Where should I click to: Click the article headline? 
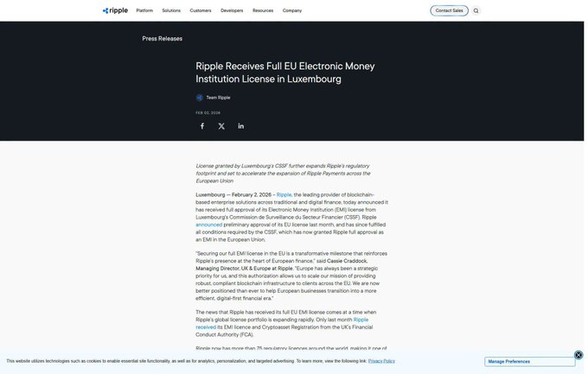[x=285, y=73]
